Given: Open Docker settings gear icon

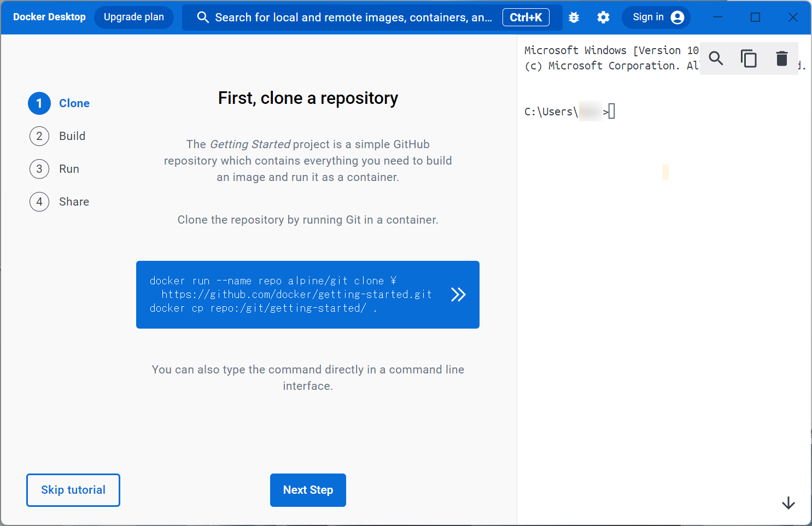Looking at the screenshot, I should [603, 17].
